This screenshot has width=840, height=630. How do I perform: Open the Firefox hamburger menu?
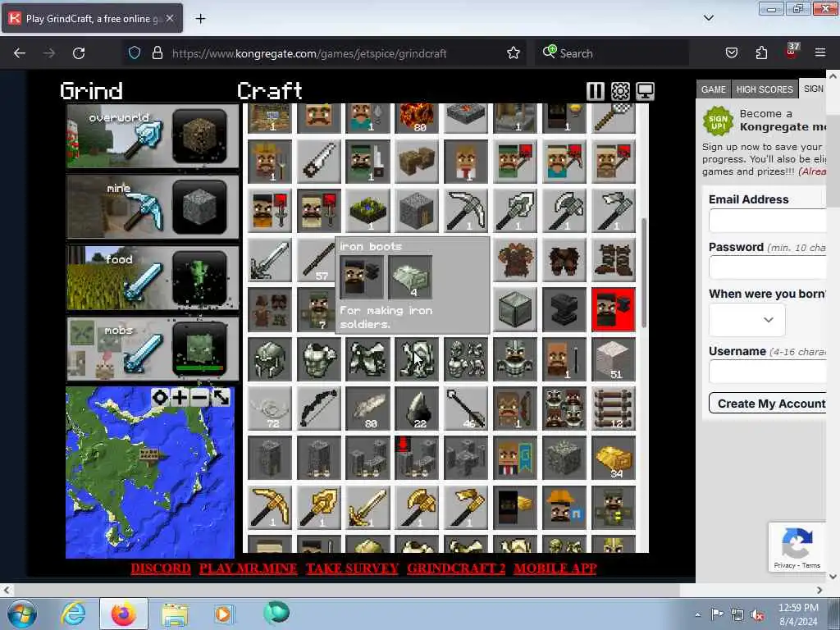tap(820, 53)
